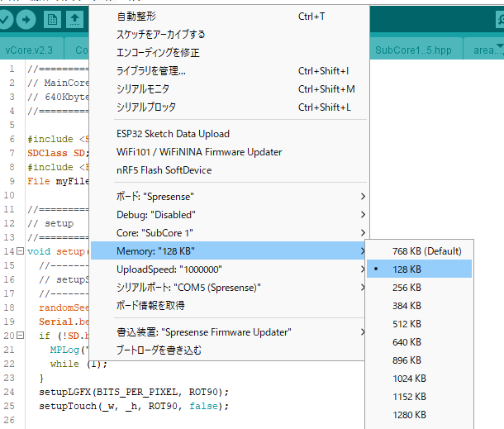Select 自動整形 from the menu
Screen dimensions: 504x429
pos(136,17)
